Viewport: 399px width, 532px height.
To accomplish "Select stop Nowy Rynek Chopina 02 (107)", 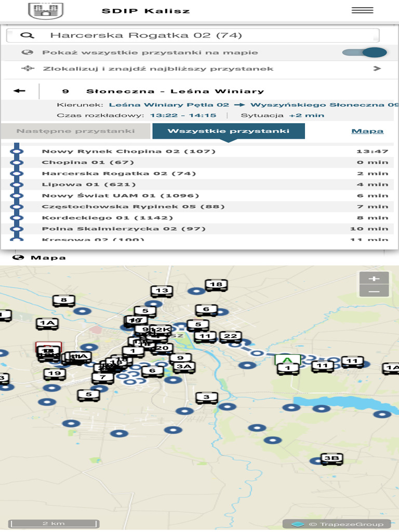I will coord(129,151).
